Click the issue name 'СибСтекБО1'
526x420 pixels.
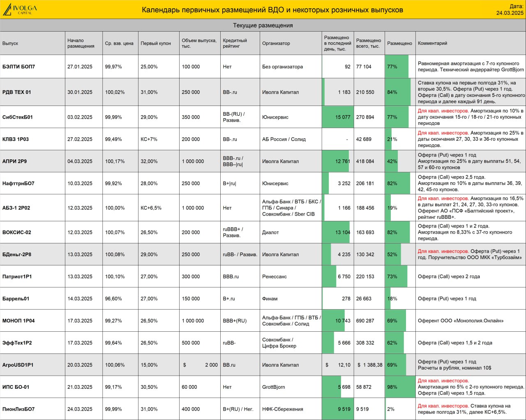click(17, 117)
